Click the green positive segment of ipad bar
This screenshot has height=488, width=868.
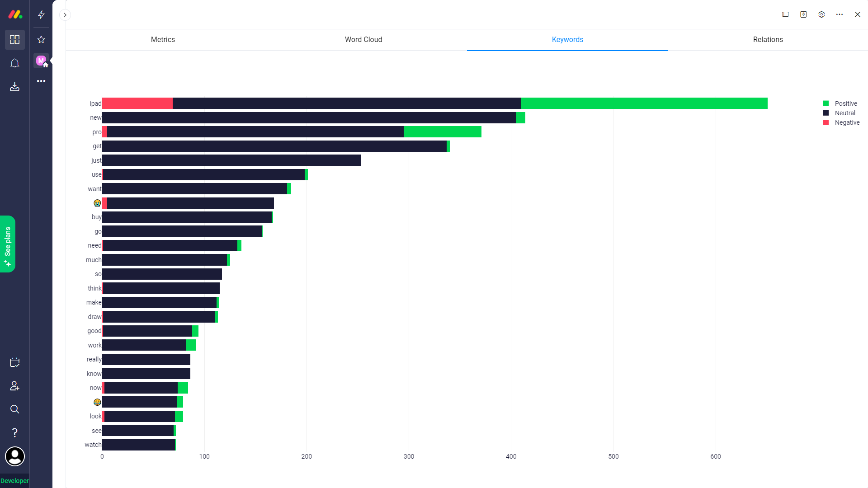click(x=644, y=103)
